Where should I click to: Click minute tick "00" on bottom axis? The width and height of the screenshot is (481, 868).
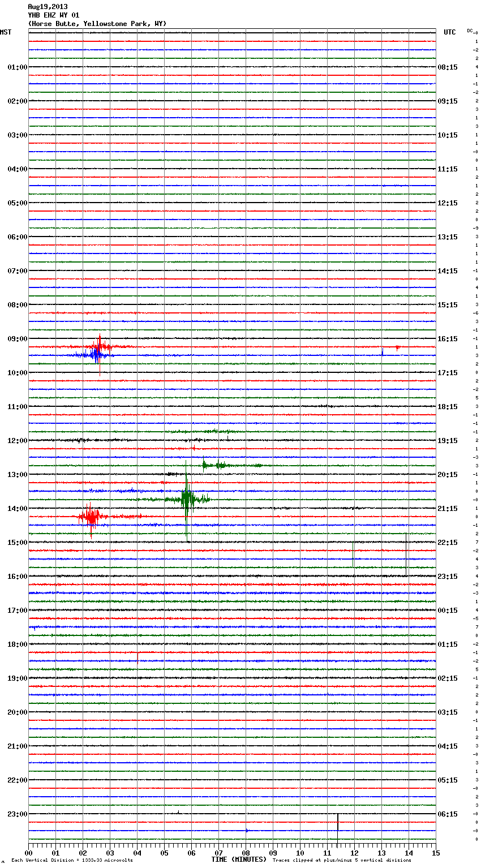(x=29, y=853)
